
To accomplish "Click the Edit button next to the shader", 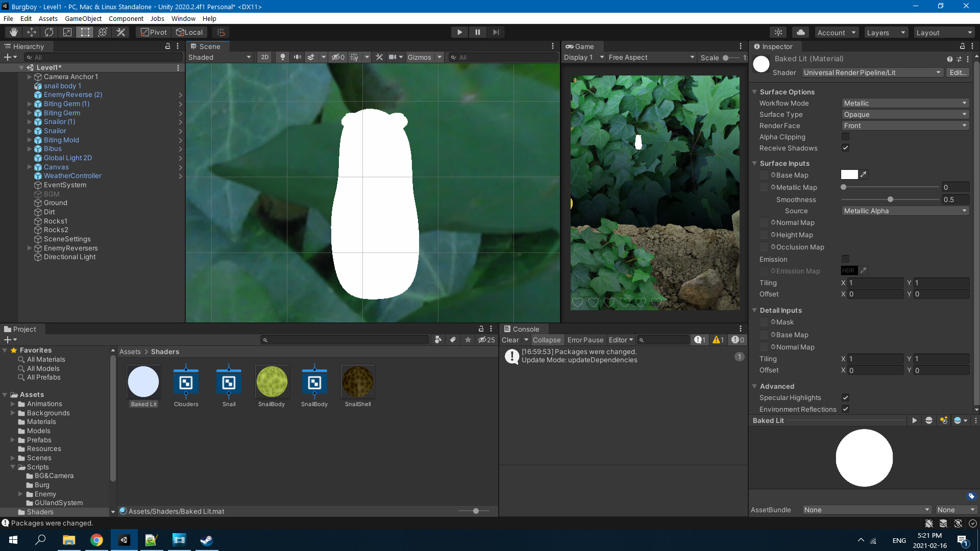I will pyautogui.click(x=958, y=72).
